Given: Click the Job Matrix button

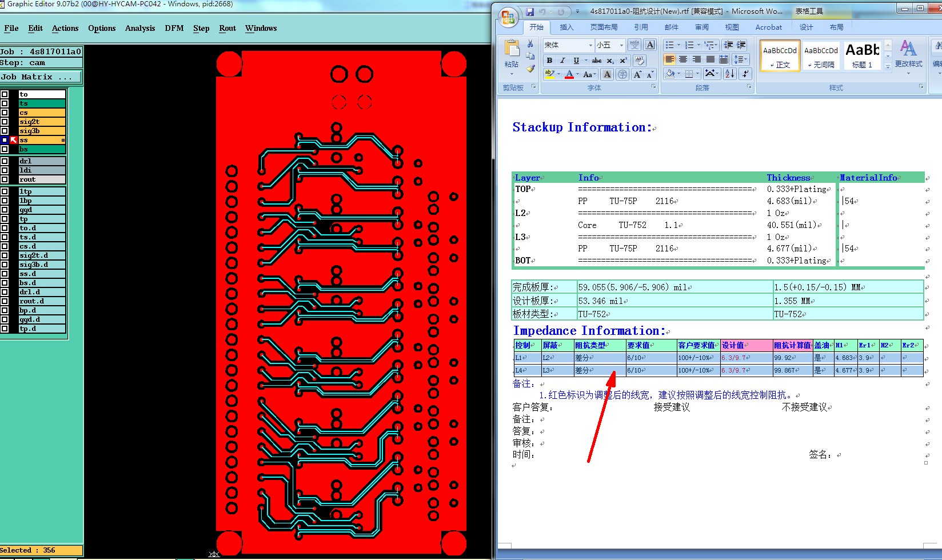Looking at the screenshot, I should coord(41,77).
